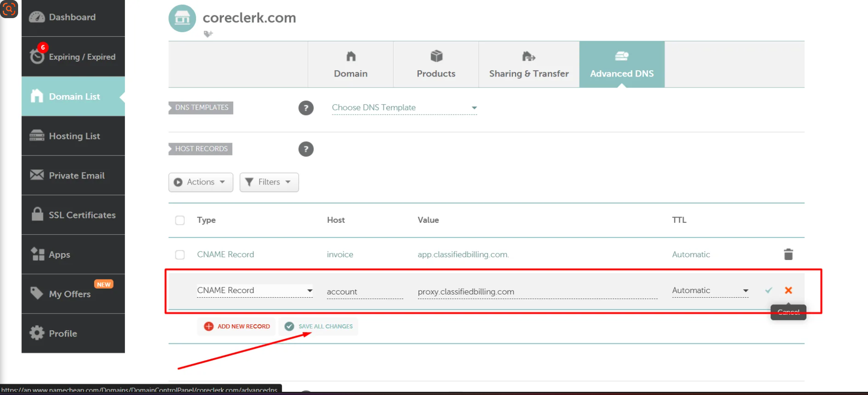This screenshot has width=868, height=395.
Task: Open the CNAME Record type dropdown
Action: pos(254,290)
